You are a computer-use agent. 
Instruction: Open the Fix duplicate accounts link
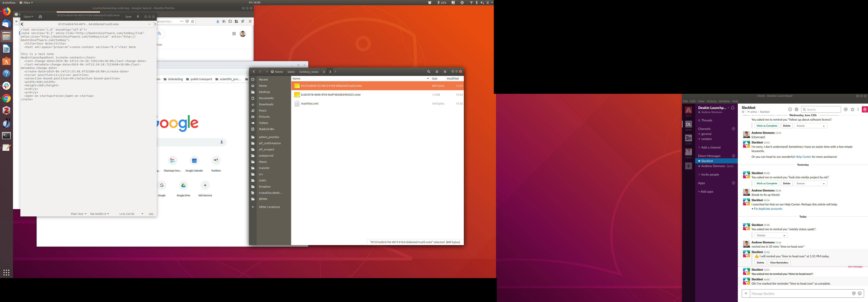pyautogui.click(x=768, y=209)
